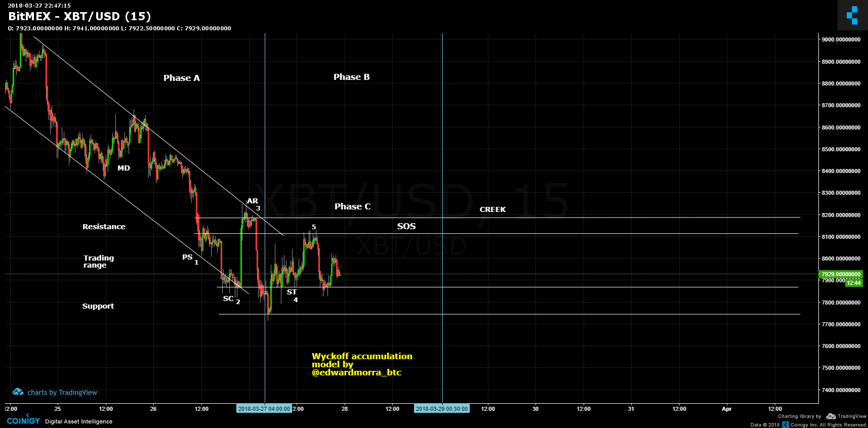Click the green 7929 current price label
This screenshot has width=868, height=428.
tap(841, 274)
